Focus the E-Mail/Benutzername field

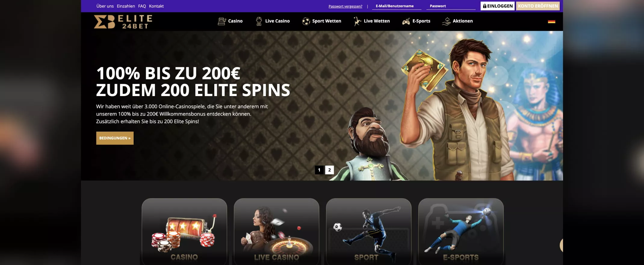(x=397, y=6)
